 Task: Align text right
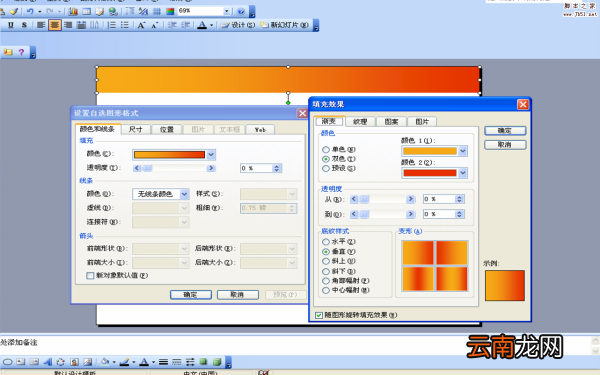point(68,25)
